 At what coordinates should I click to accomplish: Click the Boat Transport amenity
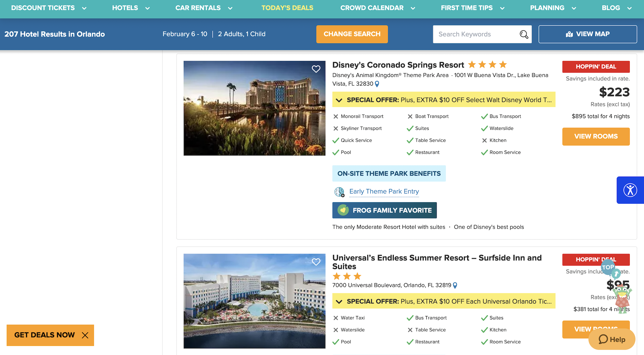click(x=428, y=116)
